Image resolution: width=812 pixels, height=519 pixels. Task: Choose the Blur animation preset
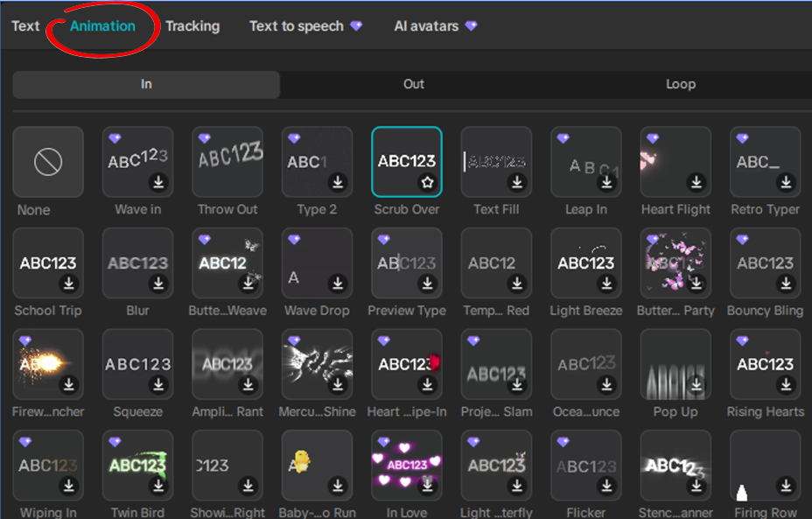[137, 263]
